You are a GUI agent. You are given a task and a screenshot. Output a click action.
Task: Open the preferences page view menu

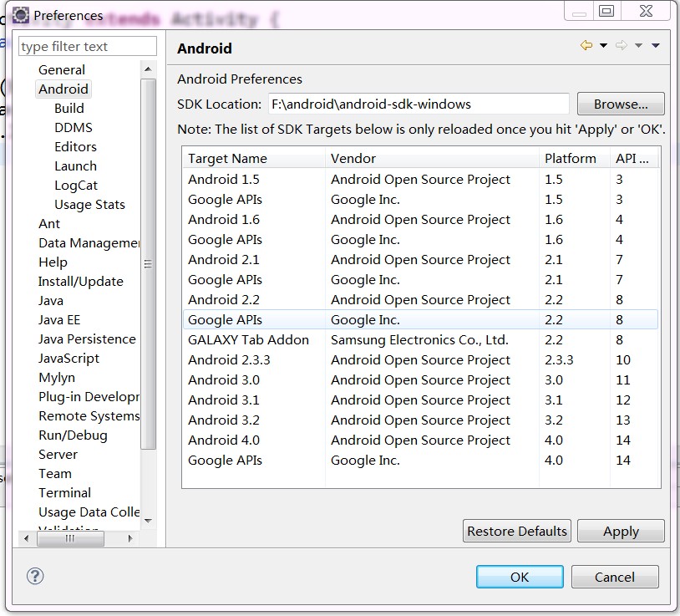[x=656, y=46]
